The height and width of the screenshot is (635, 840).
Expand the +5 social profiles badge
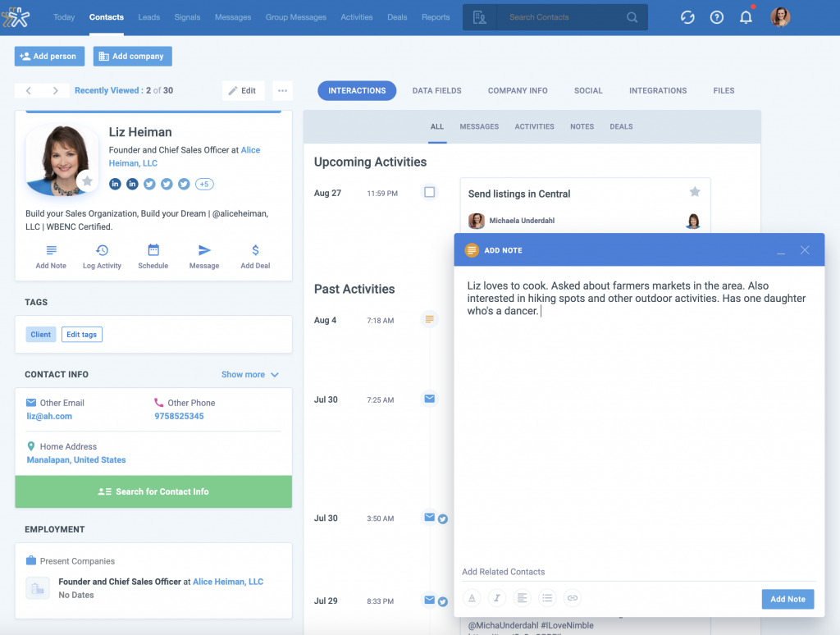point(203,184)
